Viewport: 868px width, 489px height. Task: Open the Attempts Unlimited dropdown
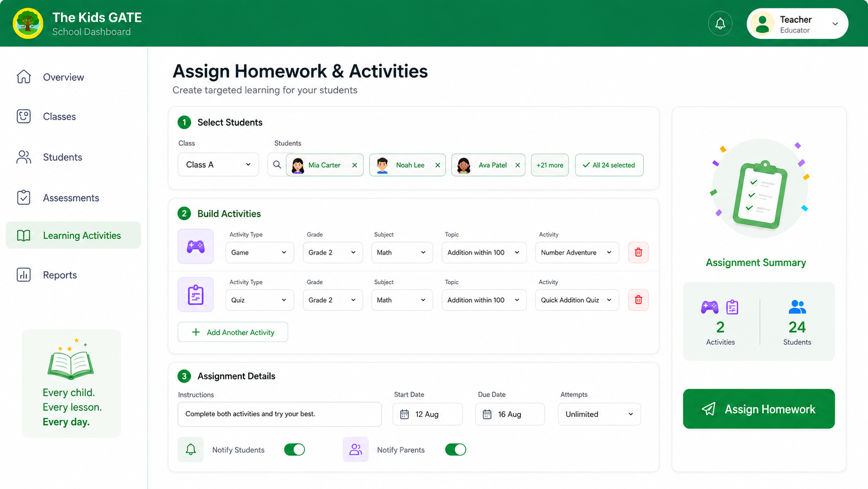click(599, 414)
